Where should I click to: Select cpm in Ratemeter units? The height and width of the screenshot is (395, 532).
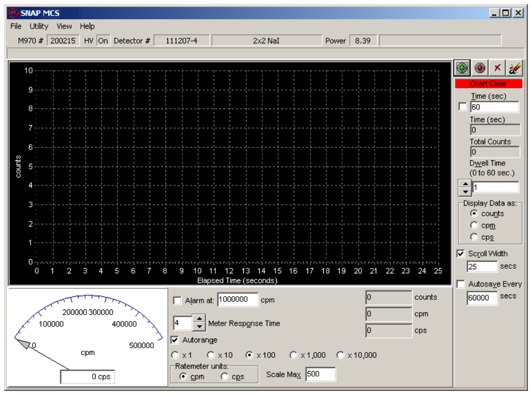point(183,376)
